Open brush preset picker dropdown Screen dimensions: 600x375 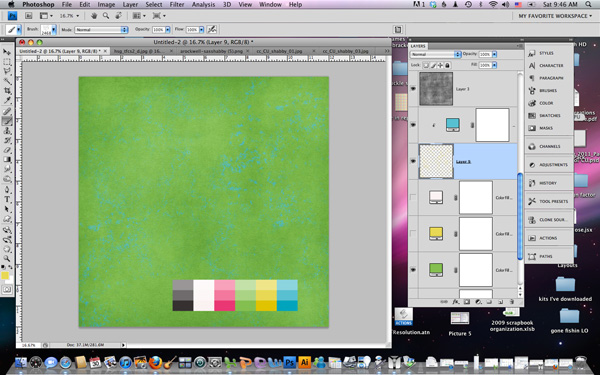tap(54, 29)
